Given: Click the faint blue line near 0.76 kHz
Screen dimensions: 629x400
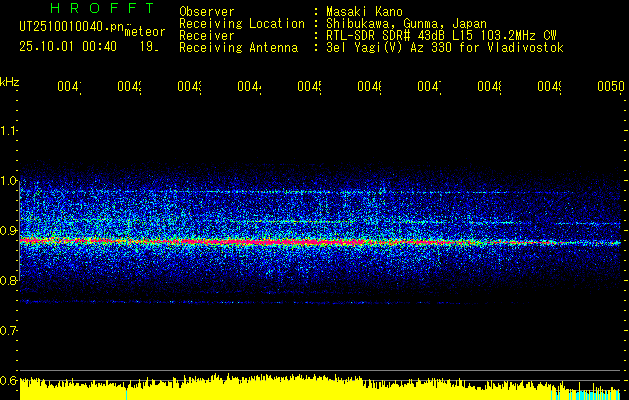Looking at the screenshot, I should pyautogui.click(x=277, y=302).
